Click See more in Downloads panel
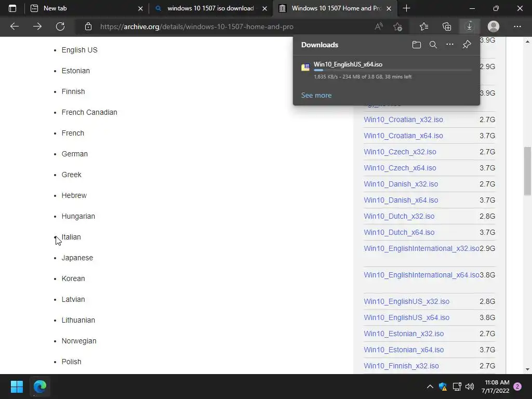 pyautogui.click(x=316, y=96)
